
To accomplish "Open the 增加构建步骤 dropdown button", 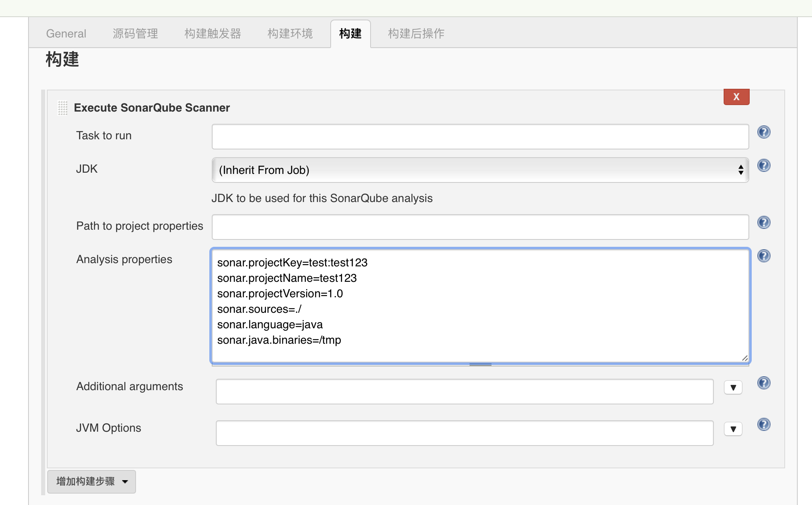I will (x=92, y=482).
